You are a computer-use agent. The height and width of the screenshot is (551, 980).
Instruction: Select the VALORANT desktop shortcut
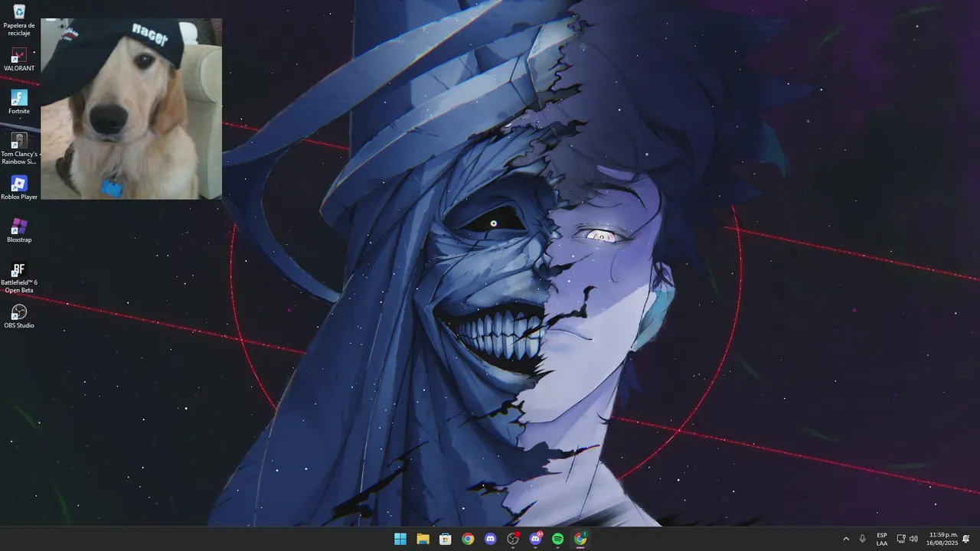coord(19,60)
